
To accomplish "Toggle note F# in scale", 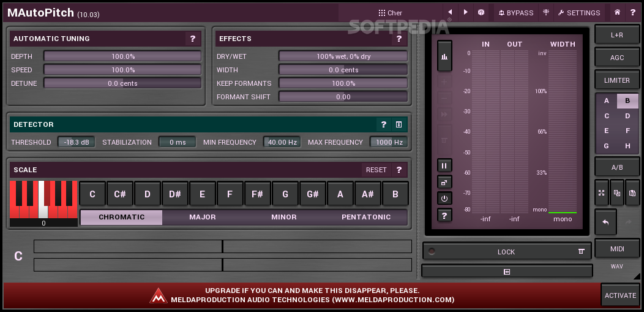I will (x=258, y=194).
